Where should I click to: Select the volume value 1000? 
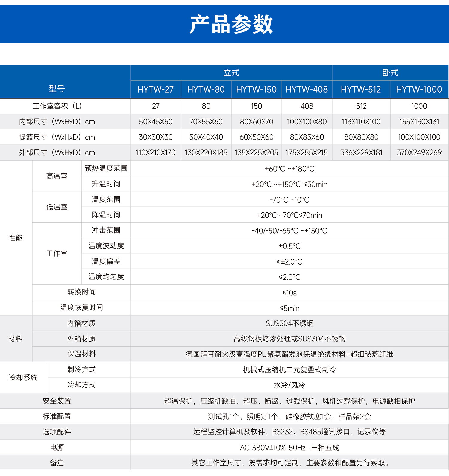(419, 106)
